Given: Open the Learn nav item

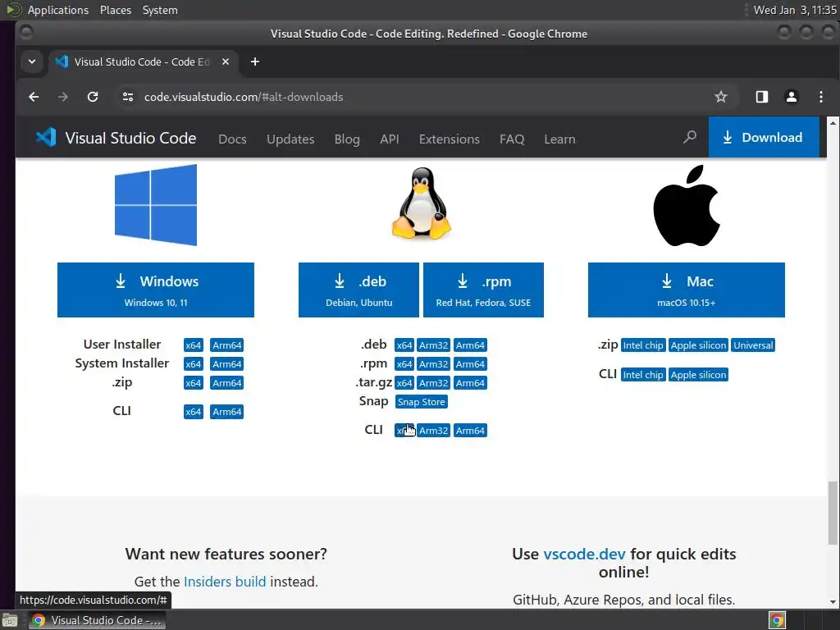Looking at the screenshot, I should point(559,139).
